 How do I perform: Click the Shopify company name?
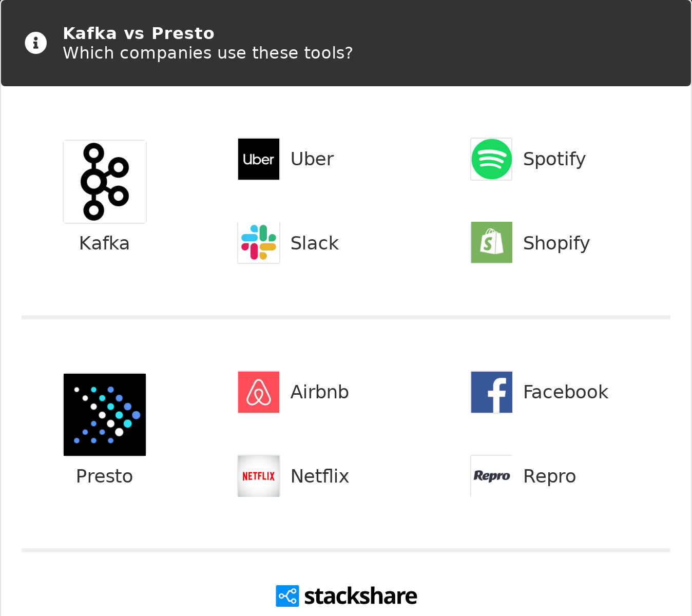(556, 243)
